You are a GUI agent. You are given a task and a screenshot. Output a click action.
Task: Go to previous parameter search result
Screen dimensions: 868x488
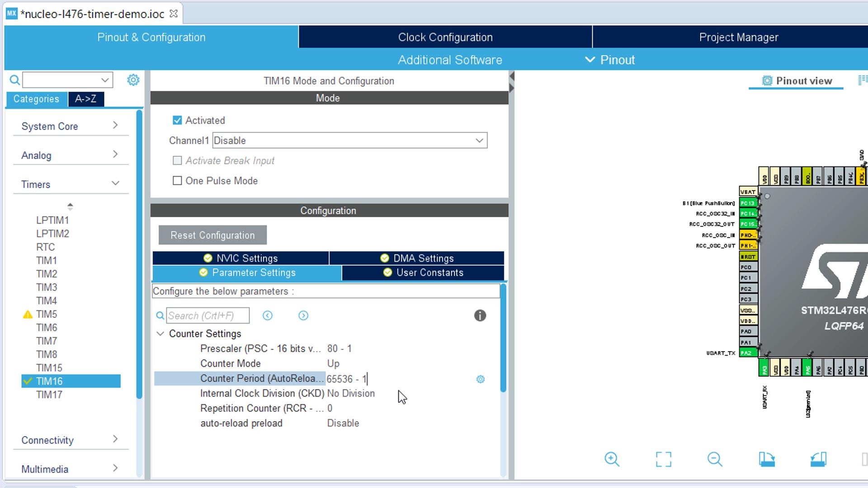pyautogui.click(x=268, y=315)
